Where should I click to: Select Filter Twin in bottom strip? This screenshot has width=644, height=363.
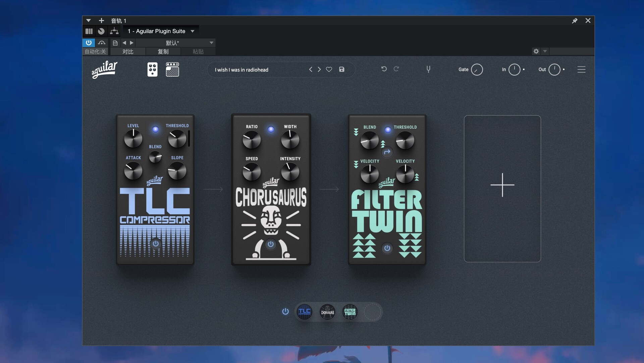pyautogui.click(x=350, y=312)
